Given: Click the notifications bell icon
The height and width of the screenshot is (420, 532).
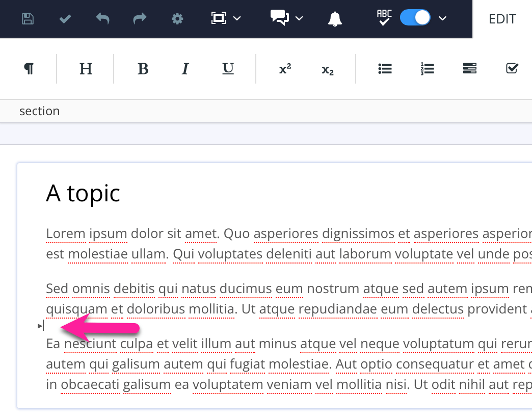Looking at the screenshot, I should pyautogui.click(x=335, y=19).
